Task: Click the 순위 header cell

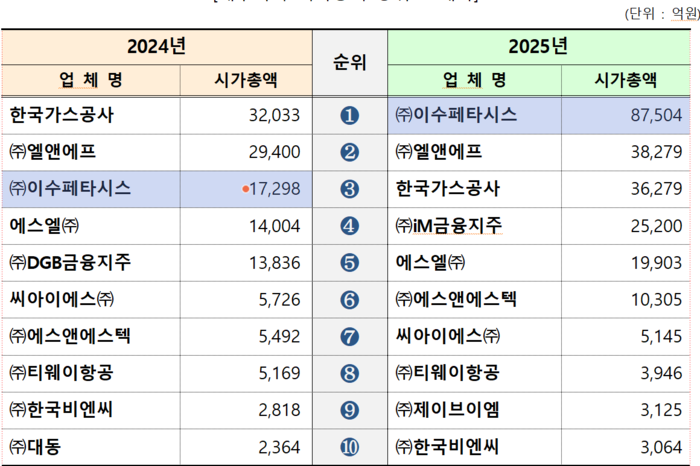Action: 350,62
